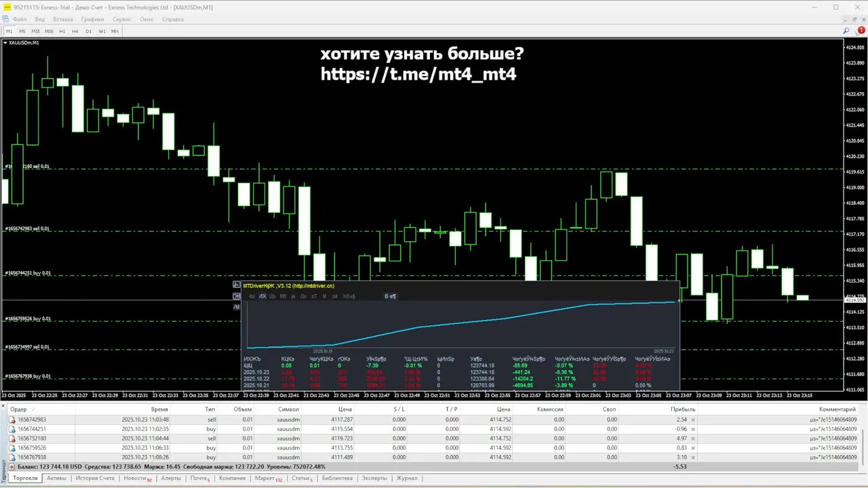The image size is (868, 488).
Task: Select the H1 timeframe button
Action: tap(62, 31)
